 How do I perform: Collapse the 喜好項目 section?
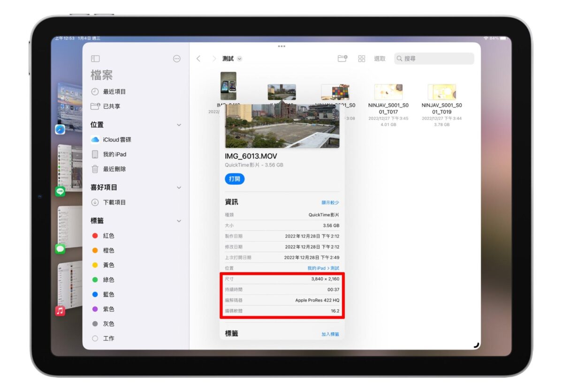pyautogui.click(x=179, y=188)
